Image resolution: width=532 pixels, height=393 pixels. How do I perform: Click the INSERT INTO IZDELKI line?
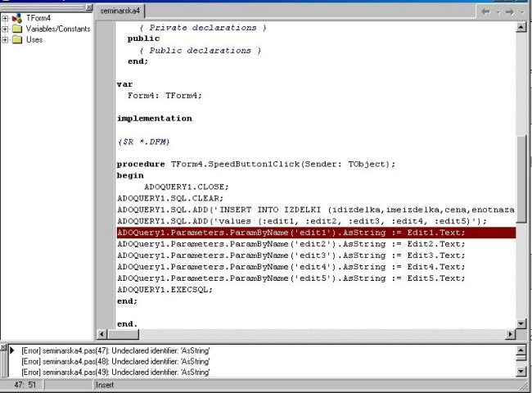click(x=316, y=210)
